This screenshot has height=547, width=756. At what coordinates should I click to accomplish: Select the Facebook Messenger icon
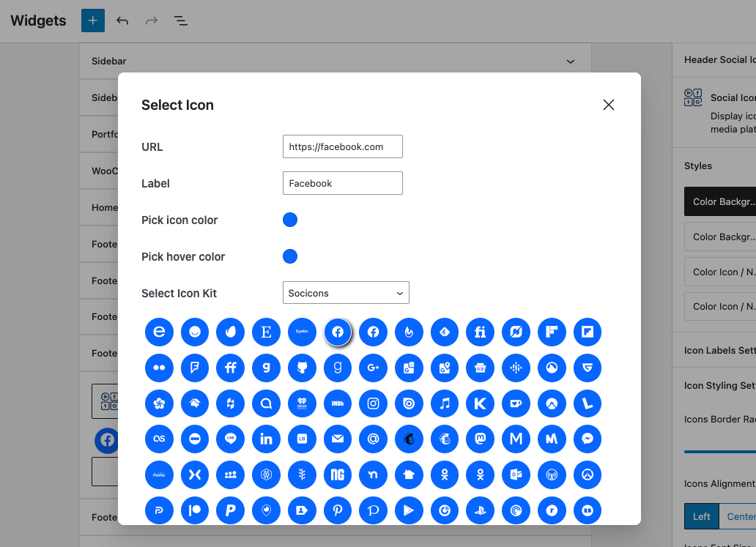[x=587, y=439]
